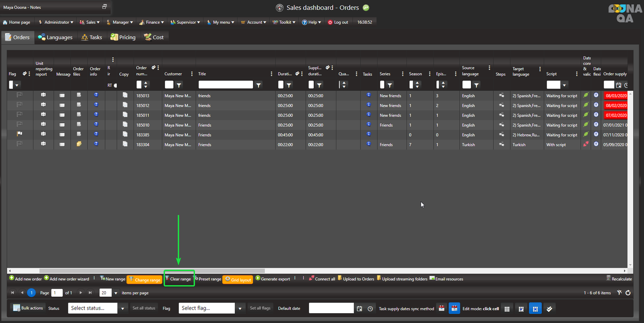Open the Finance menu

tap(152, 22)
